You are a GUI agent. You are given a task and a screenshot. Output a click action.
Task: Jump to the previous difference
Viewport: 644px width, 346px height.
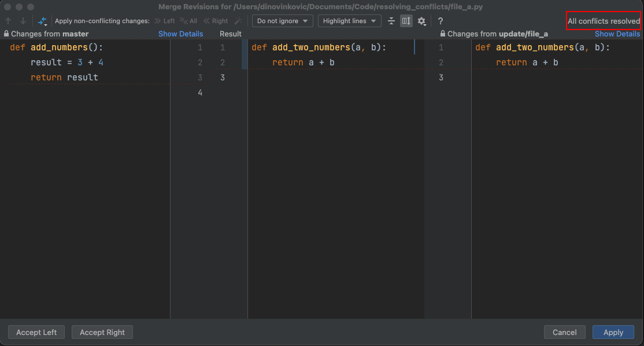tap(9, 20)
